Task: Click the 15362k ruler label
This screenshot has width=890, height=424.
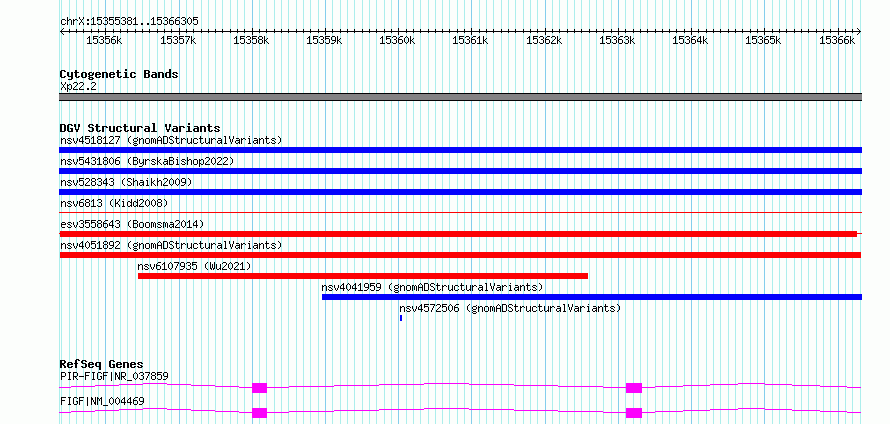Action: click(x=544, y=40)
